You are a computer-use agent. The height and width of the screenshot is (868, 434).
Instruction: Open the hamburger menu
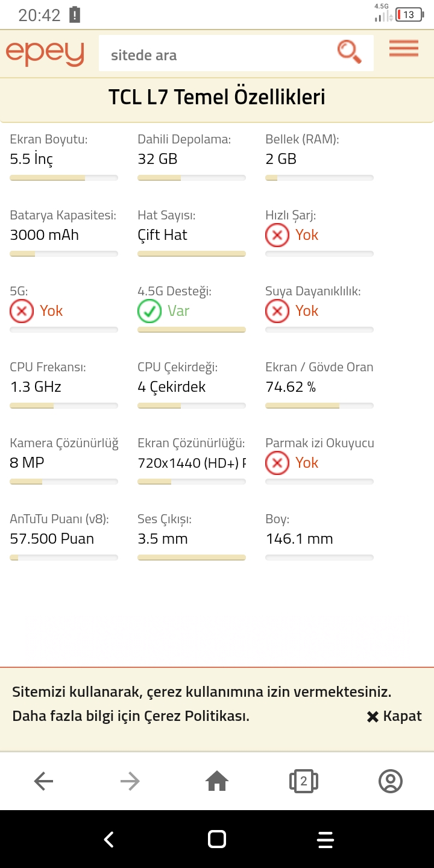404,49
